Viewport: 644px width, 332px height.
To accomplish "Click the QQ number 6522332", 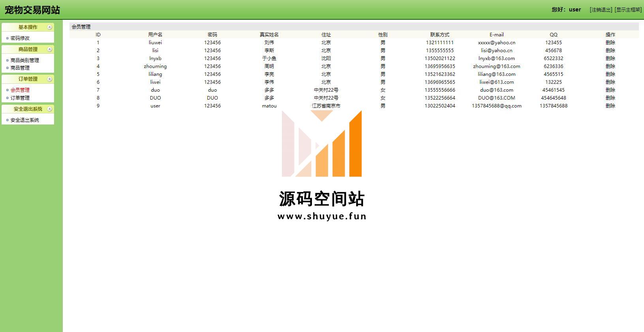I will 554,58.
